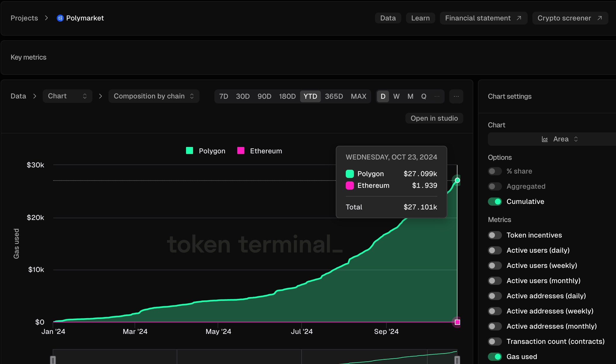
Task: Expand the composition by chain dropdown
Action: click(x=153, y=96)
